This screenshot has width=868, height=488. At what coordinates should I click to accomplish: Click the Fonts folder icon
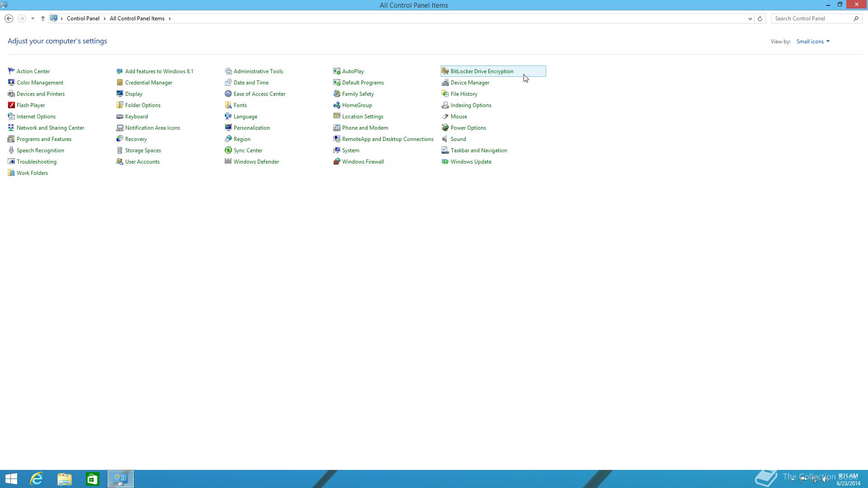228,105
